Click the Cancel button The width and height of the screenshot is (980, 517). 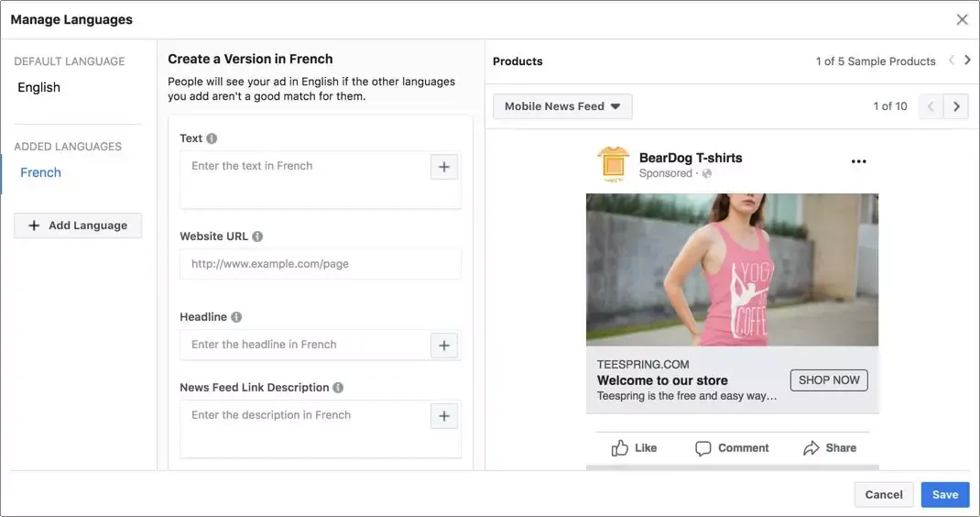884,494
